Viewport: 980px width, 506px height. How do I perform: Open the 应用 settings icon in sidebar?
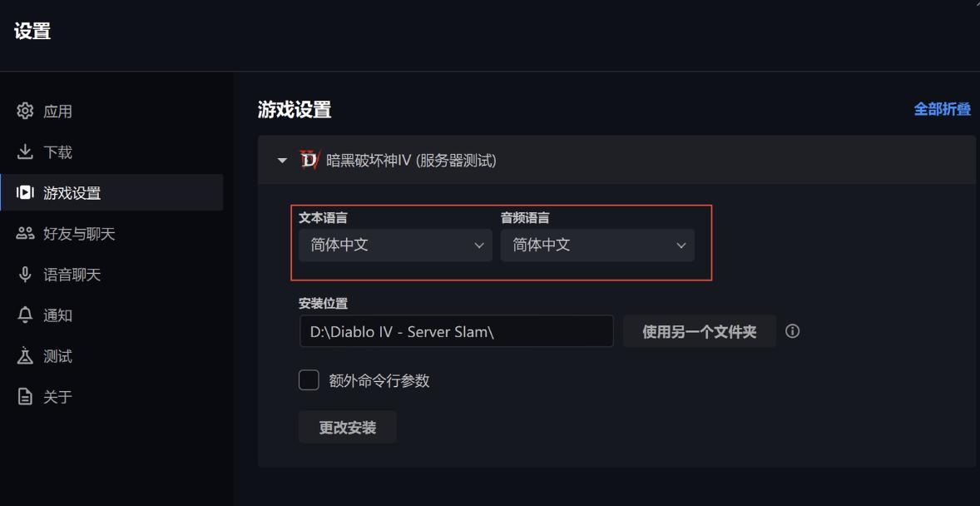coord(20,111)
